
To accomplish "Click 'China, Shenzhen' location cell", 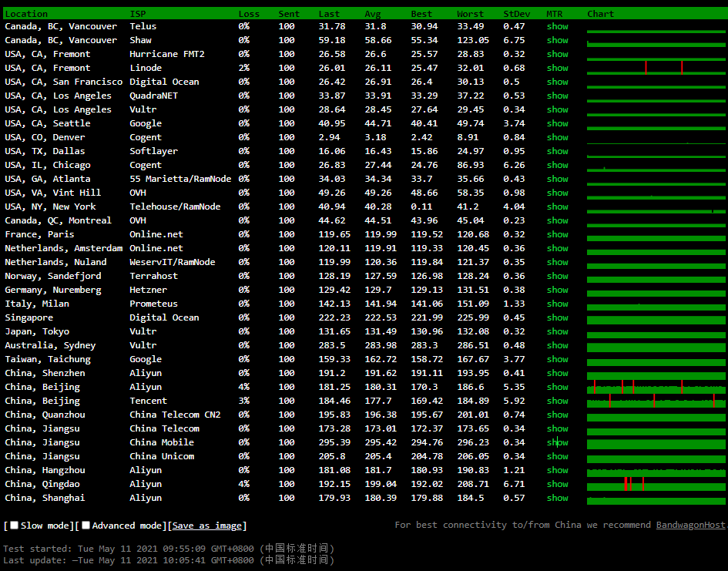I will coord(45,373).
